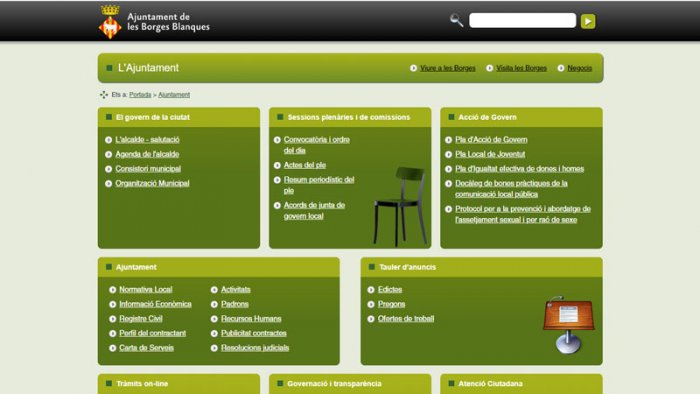Viewport: 700px width, 394px height.
Task: Open the Organització Municipal link
Action: (152, 183)
